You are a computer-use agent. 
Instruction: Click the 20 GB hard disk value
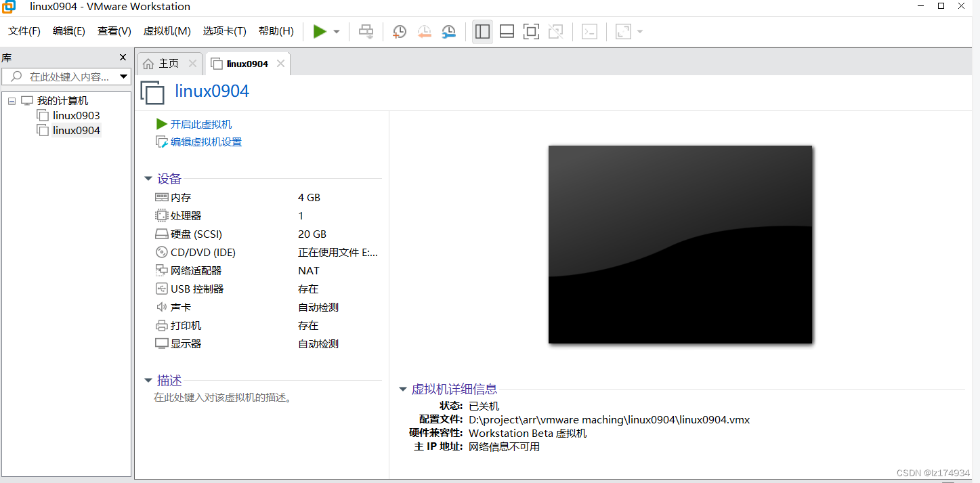(x=312, y=234)
